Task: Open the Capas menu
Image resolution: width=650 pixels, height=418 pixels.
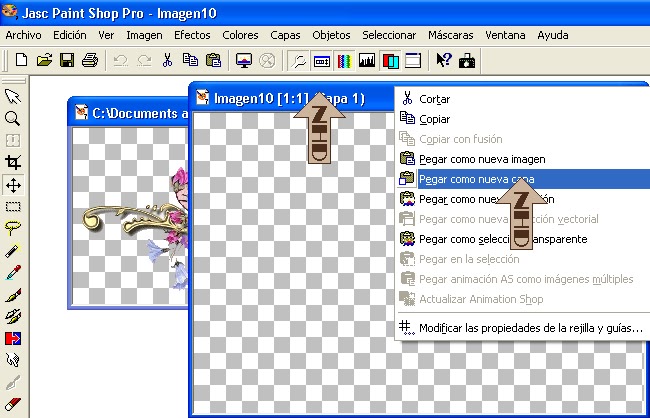Action: 285,35
